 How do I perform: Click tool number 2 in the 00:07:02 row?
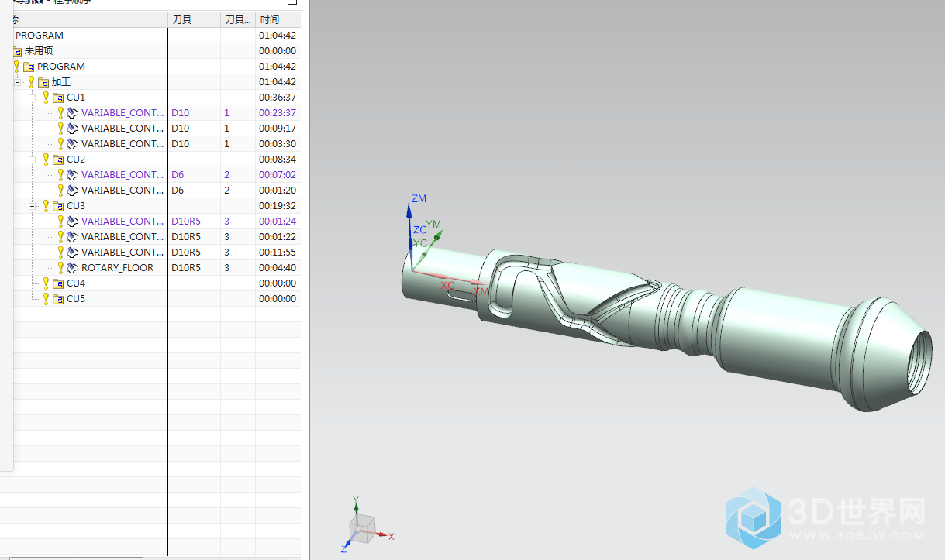point(227,175)
